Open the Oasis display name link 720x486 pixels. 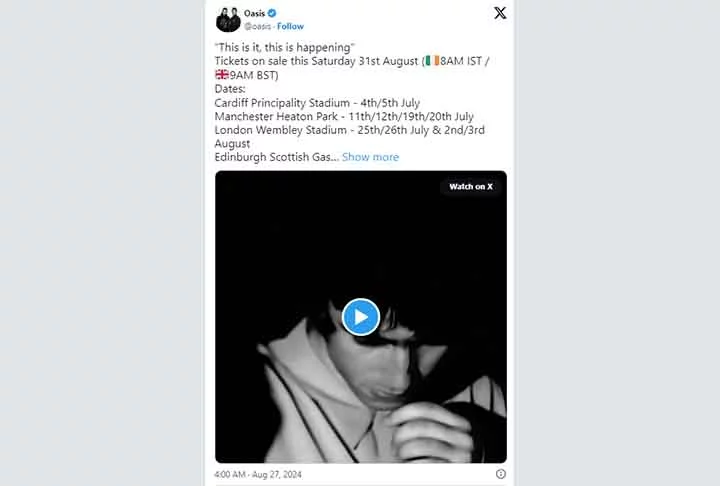click(254, 13)
